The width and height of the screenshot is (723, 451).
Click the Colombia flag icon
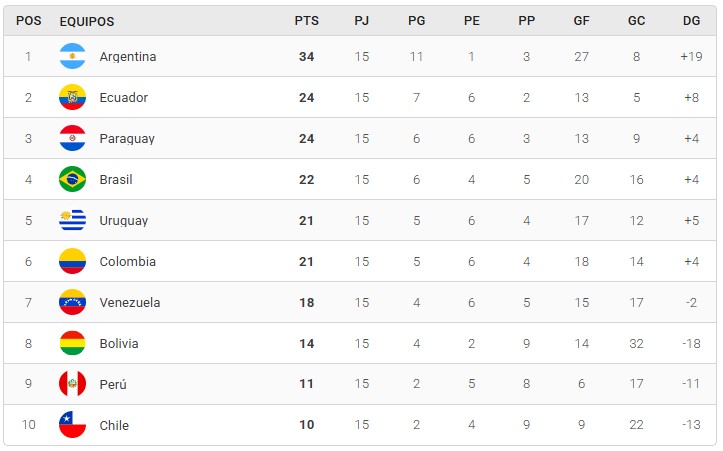[72, 261]
